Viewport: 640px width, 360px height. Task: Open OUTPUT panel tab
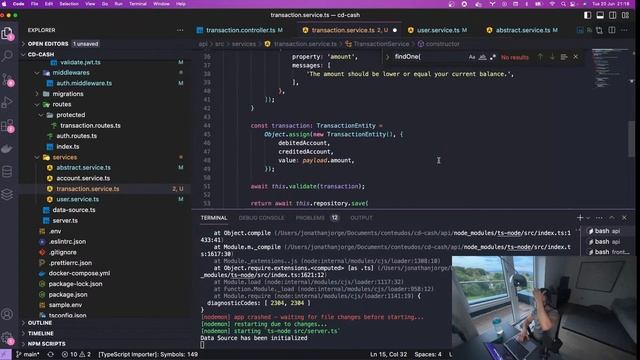click(x=361, y=218)
